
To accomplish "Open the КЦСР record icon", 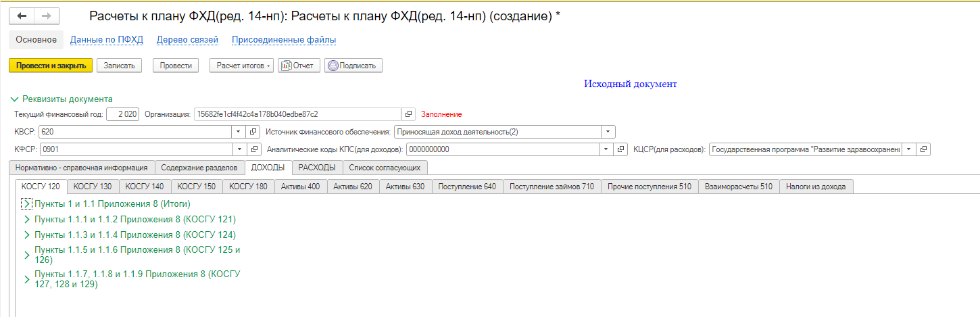I will coord(924,149).
